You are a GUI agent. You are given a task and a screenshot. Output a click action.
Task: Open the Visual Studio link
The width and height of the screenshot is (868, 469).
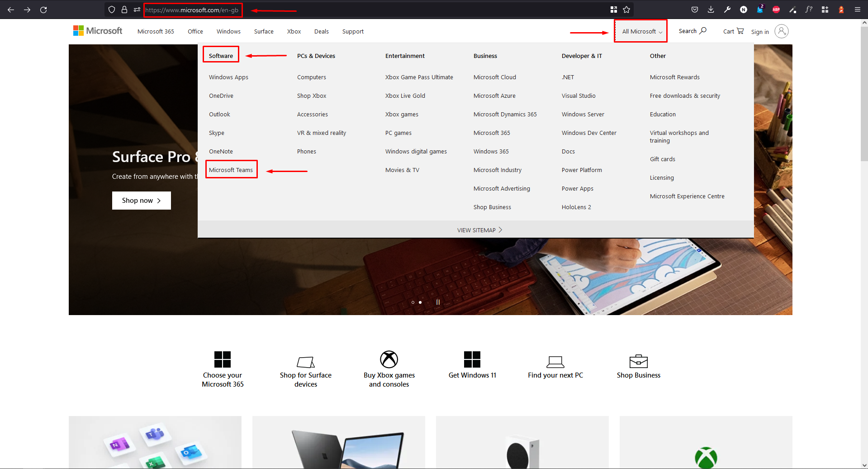click(x=579, y=96)
